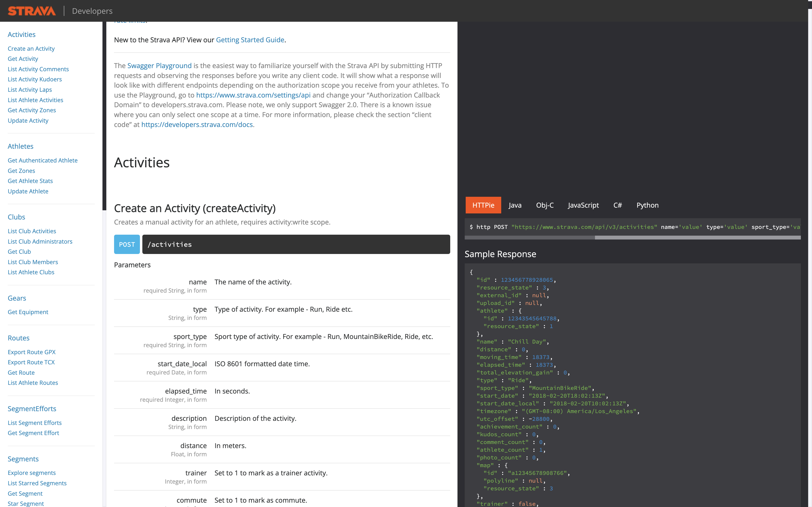Viewport: 812px width, 507px height.
Task: Click Get Equipment under Gears
Action: coord(28,312)
